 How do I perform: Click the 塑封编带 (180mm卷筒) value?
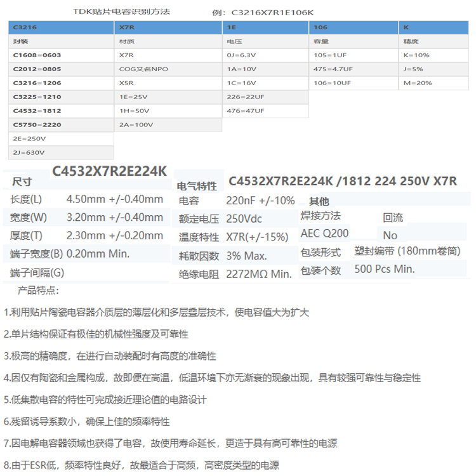coord(407,251)
